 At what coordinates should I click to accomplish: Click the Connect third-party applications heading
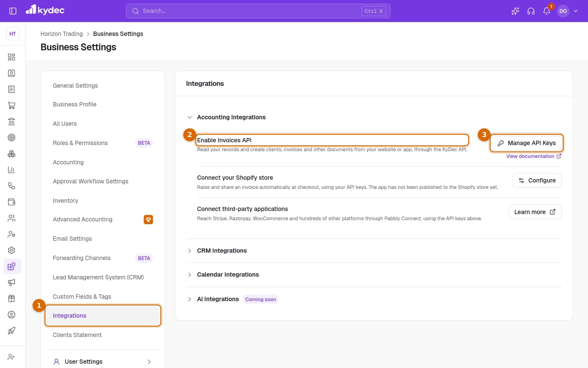[242, 209]
